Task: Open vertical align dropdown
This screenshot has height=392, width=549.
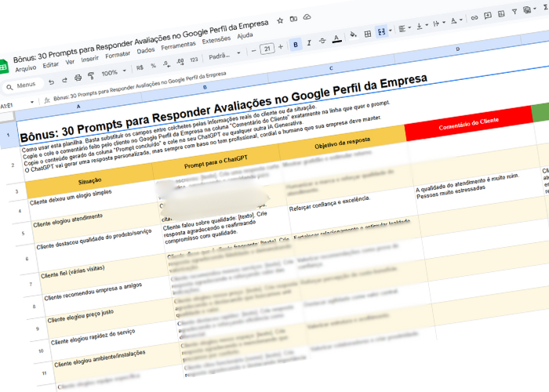Action: pyautogui.click(x=422, y=26)
